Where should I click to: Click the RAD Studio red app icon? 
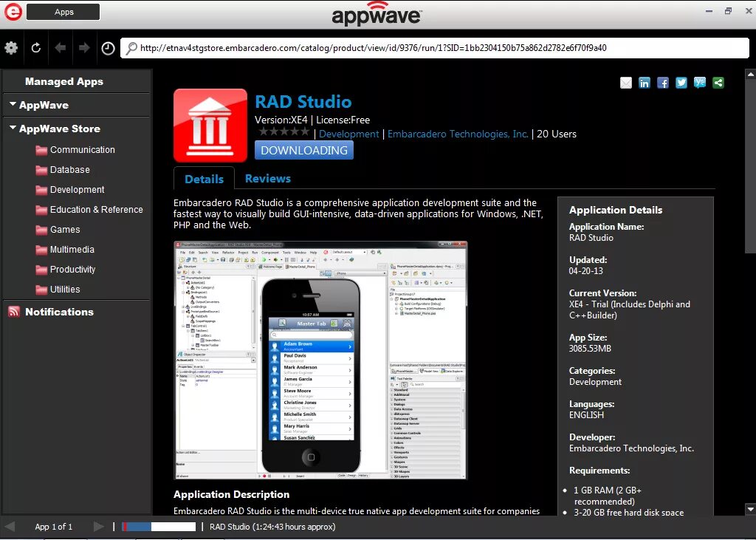210,125
